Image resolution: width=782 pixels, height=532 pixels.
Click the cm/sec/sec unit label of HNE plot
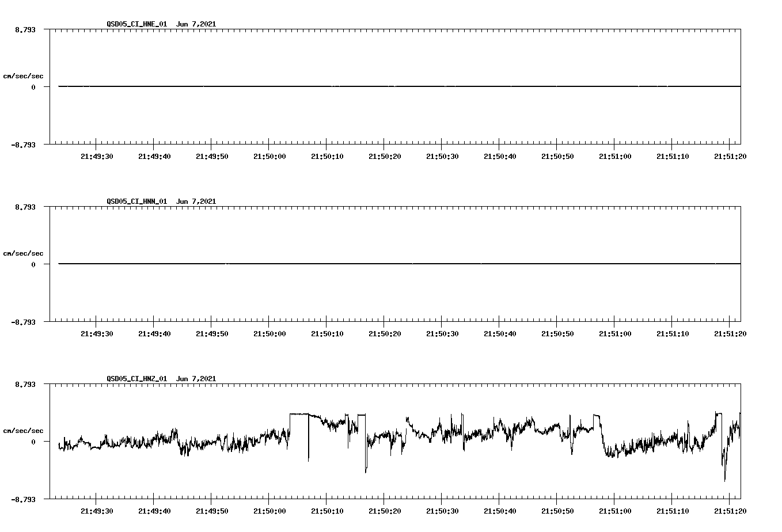(23, 76)
